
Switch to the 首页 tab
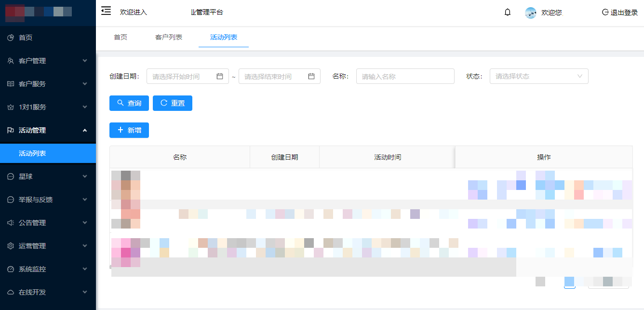click(121, 37)
